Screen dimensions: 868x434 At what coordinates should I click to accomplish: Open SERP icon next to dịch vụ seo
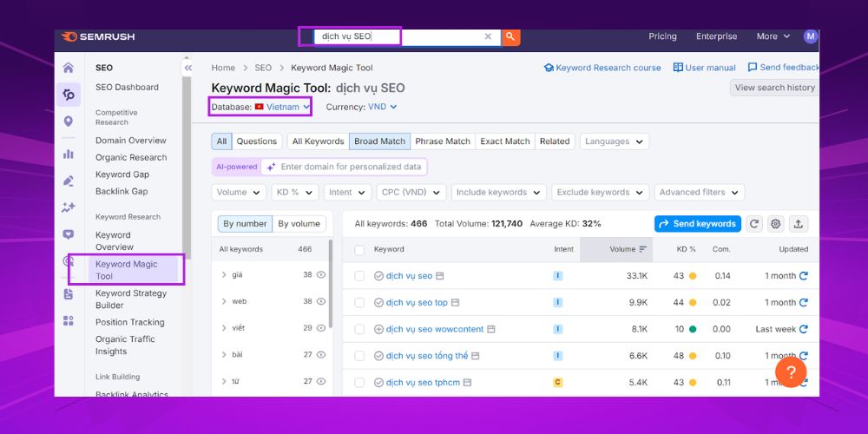click(x=439, y=276)
